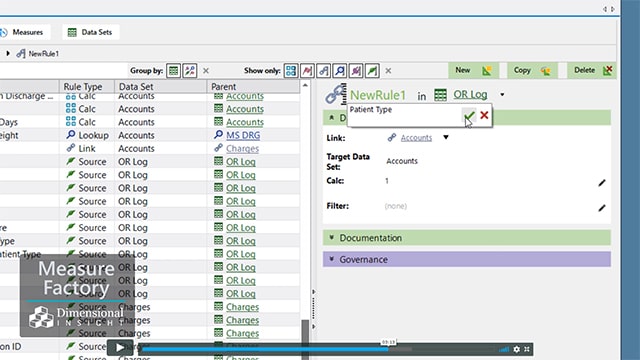Click the upper splitter collapse arrow
The height and width of the screenshot is (360, 640).
[313, 292]
